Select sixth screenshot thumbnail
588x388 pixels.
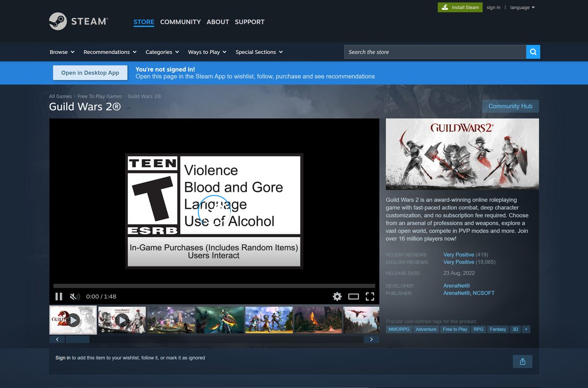coord(318,320)
